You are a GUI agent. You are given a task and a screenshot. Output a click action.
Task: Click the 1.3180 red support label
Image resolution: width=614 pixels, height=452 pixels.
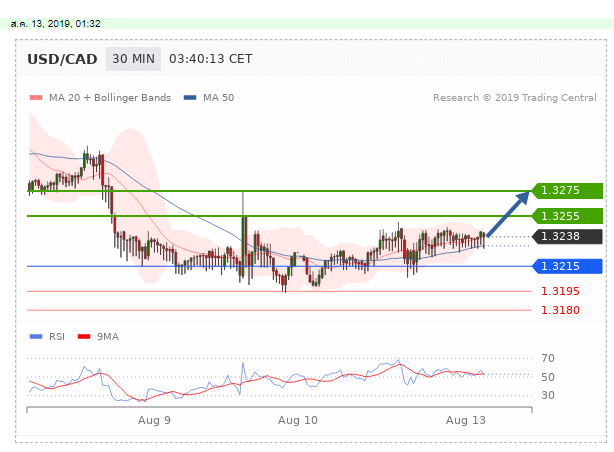[560, 310]
